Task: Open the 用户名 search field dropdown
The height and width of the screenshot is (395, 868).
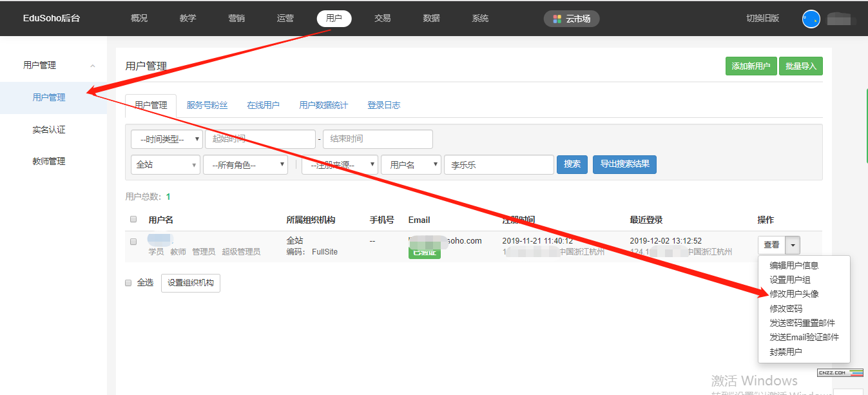Action: 410,165
